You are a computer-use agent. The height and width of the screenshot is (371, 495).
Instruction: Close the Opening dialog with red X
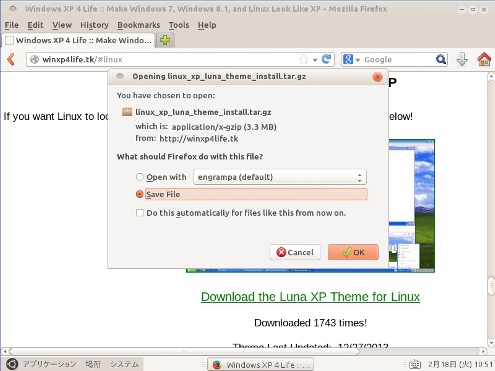(x=377, y=77)
